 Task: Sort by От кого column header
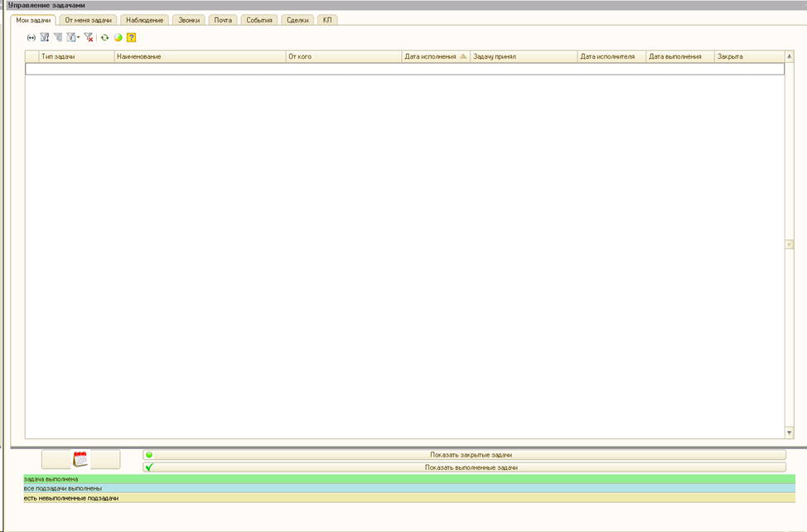(x=343, y=56)
